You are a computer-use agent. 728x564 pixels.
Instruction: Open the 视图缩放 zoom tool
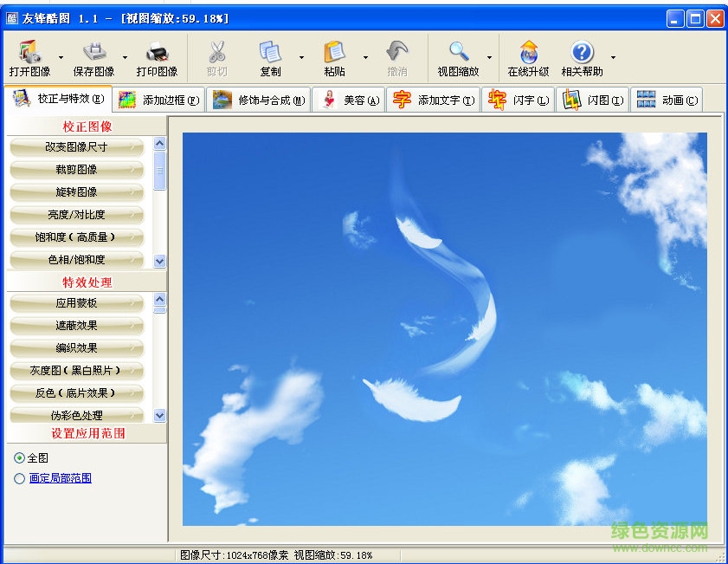tap(458, 57)
